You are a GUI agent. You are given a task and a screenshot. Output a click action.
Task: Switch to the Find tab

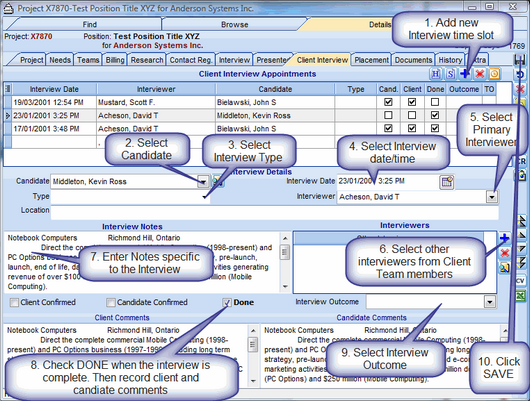click(90, 24)
